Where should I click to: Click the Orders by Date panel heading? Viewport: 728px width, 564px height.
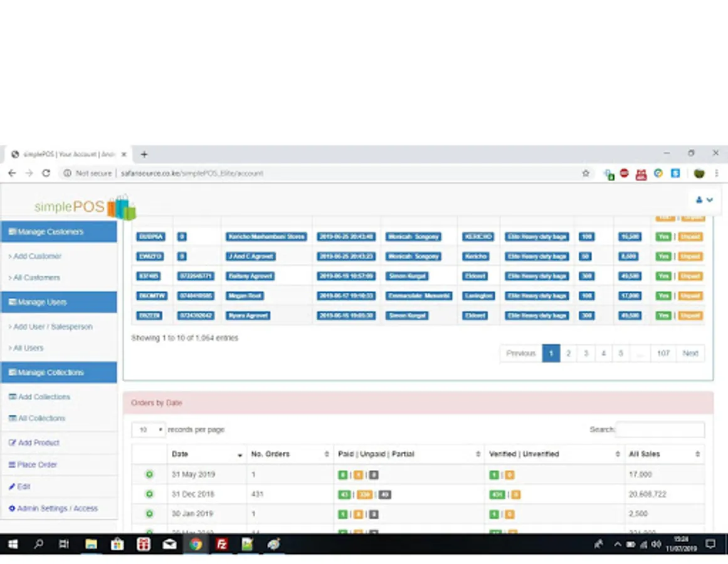pyautogui.click(x=418, y=402)
